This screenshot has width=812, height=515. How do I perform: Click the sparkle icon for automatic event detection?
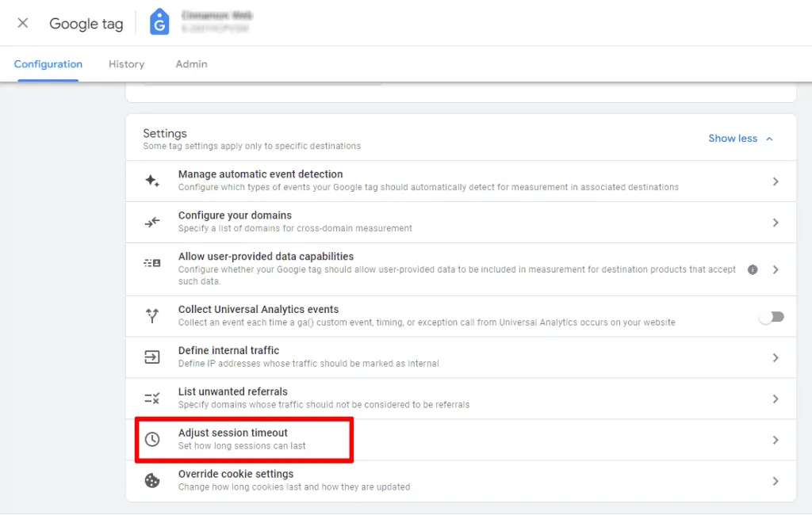(151, 181)
